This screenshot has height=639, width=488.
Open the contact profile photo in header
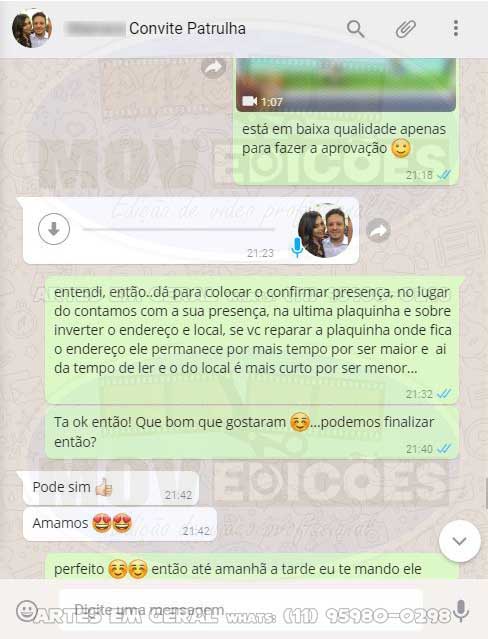point(32,29)
